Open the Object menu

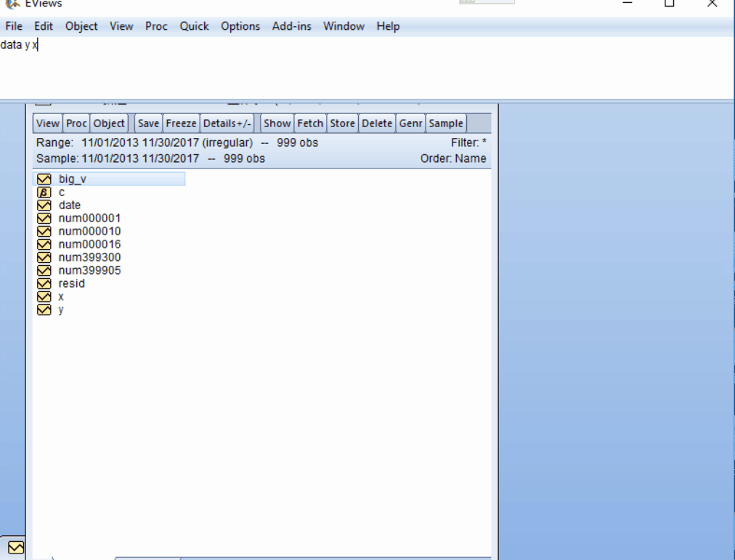81,26
